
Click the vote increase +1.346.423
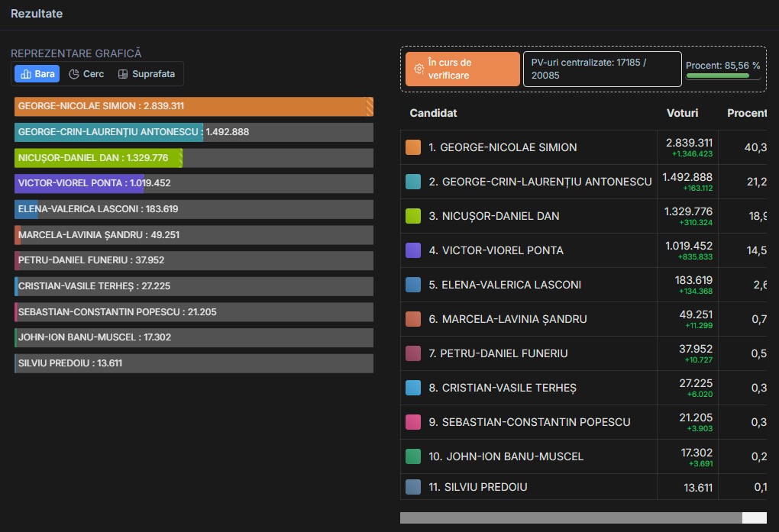(692, 154)
